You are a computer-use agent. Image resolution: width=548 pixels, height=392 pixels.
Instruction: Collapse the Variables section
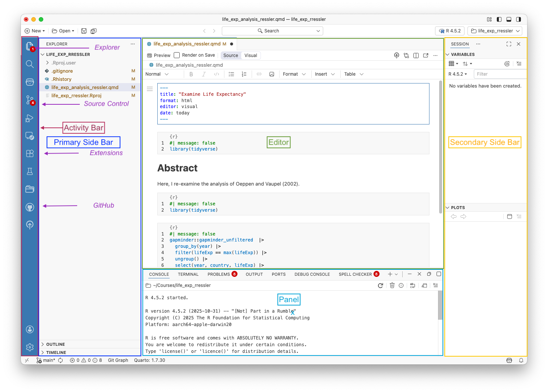point(447,54)
